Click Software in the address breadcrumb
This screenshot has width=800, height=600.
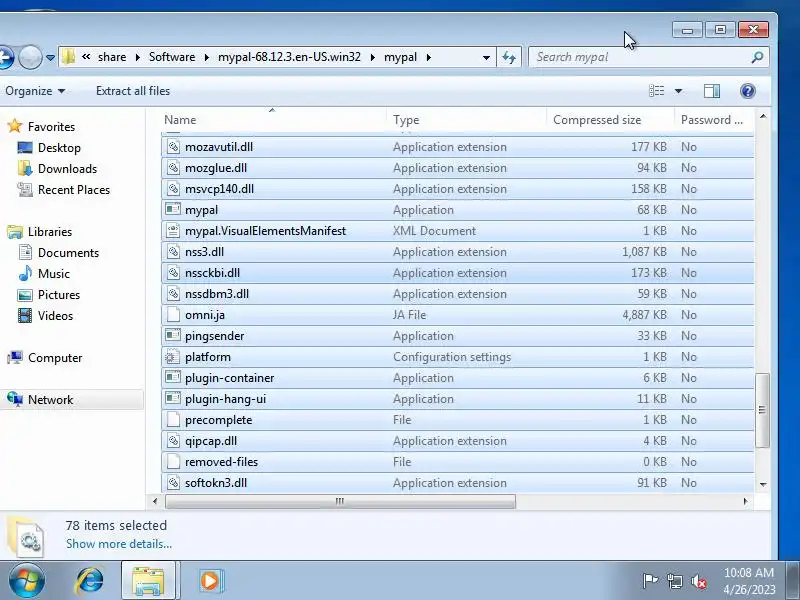tap(172, 57)
